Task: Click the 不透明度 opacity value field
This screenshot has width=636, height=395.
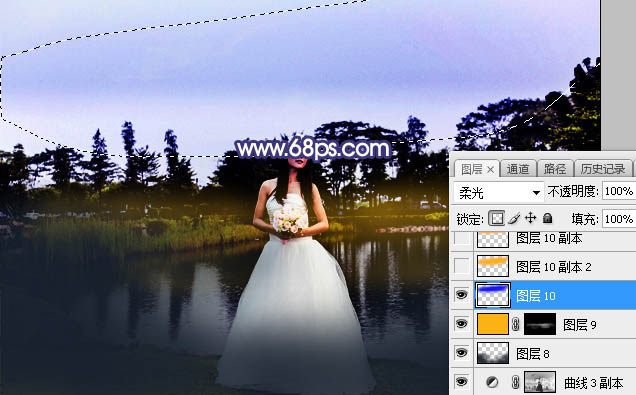Action: click(619, 191)
